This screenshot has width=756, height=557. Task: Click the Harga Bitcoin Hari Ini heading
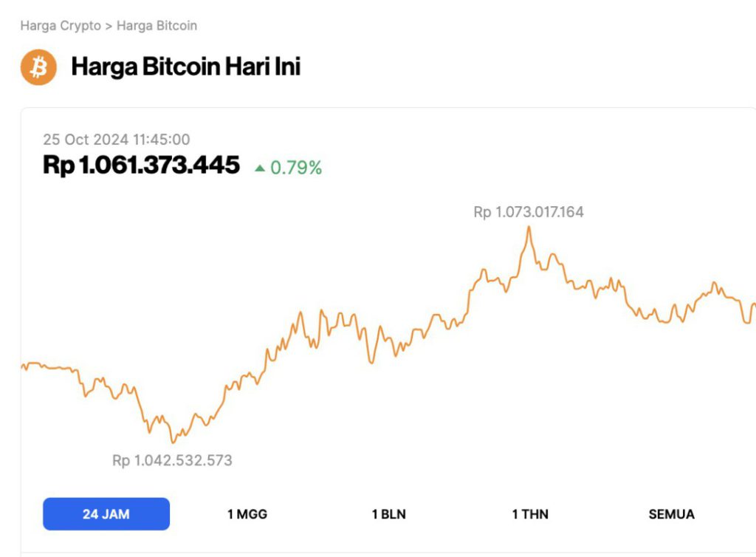(x=185, y=67)
